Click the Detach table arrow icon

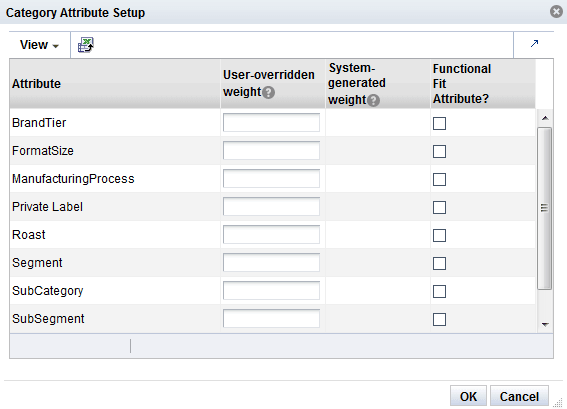(534, 44)
